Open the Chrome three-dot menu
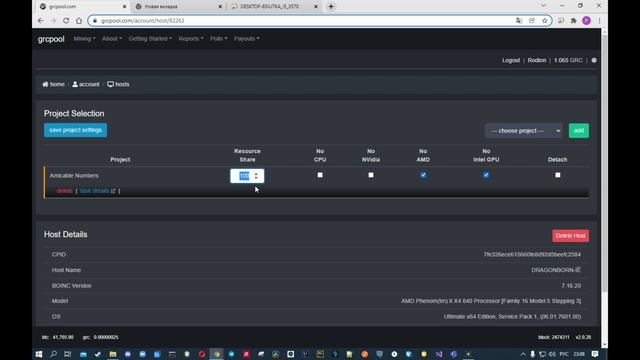This screenshot has height=360, width=640. click(x=599, y=20)
